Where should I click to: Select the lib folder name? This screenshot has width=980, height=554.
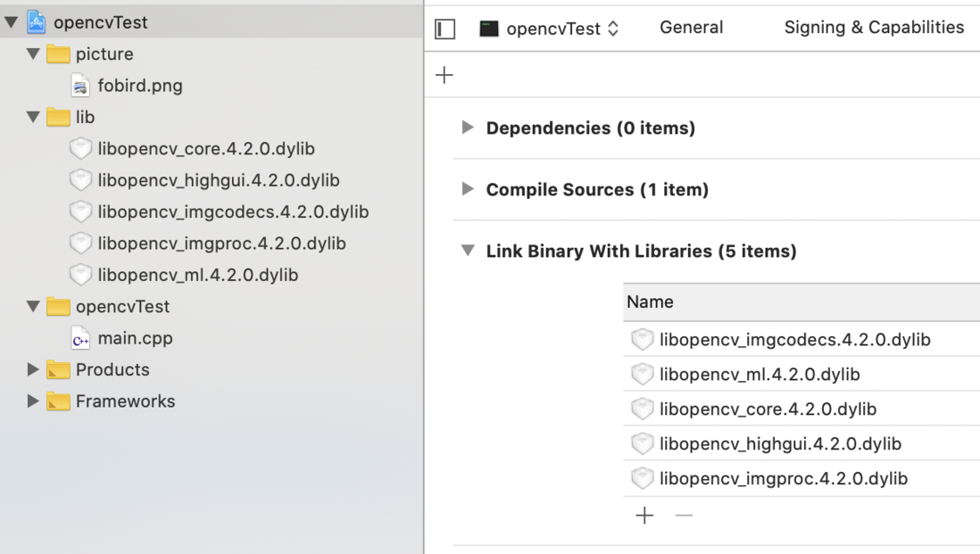[85, 117]
